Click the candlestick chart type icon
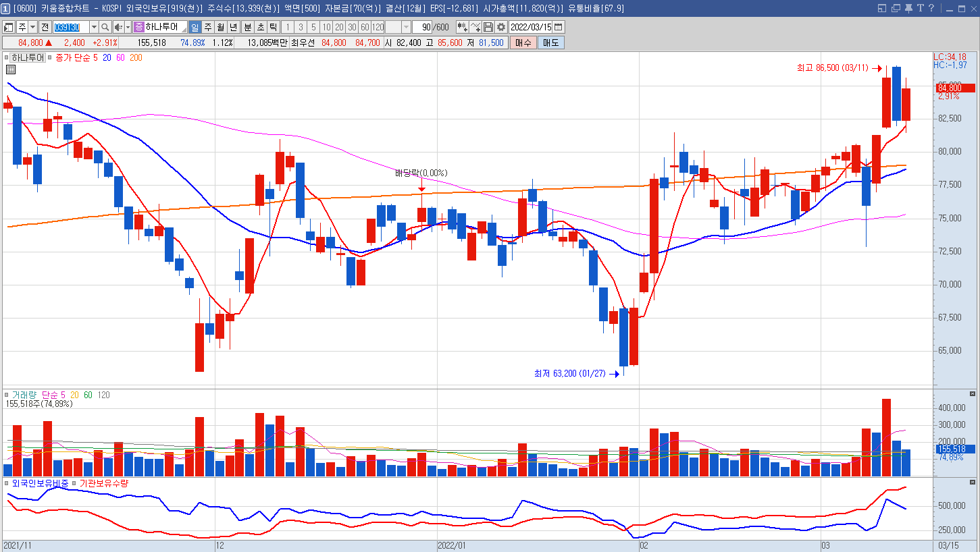 pyautogui.click(x=463, y=27)
